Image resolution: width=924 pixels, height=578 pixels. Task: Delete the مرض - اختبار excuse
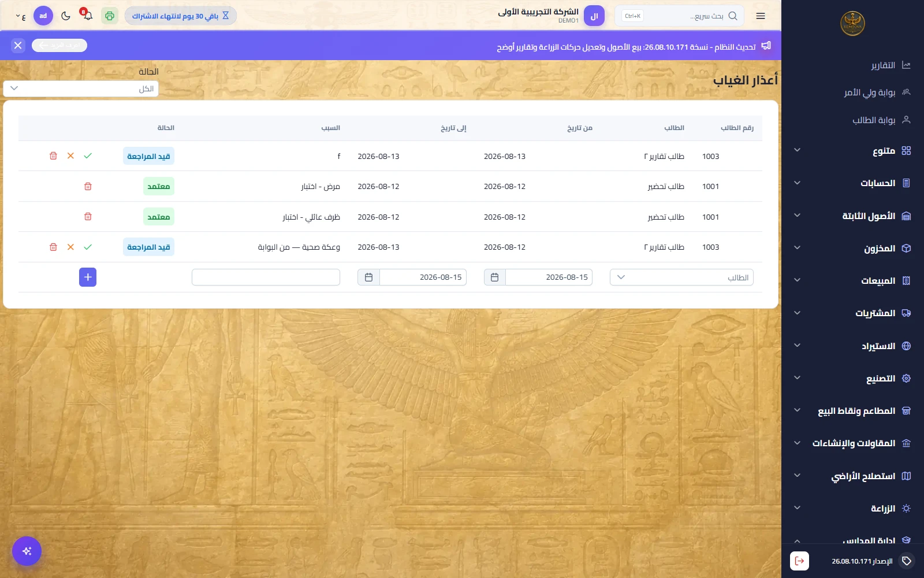click(88, 186)
